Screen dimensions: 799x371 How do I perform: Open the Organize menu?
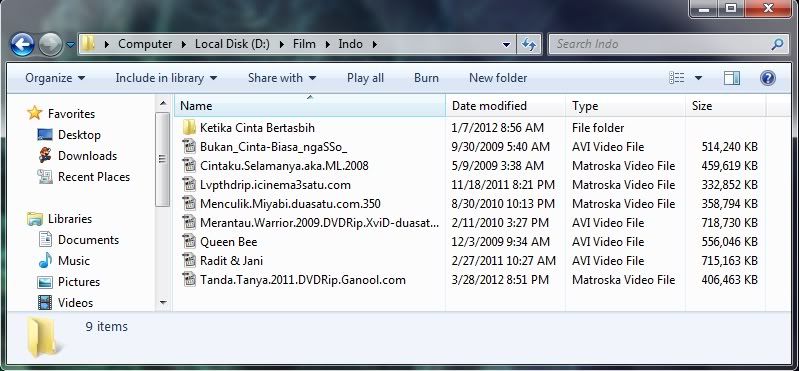(x=55, y=78)
